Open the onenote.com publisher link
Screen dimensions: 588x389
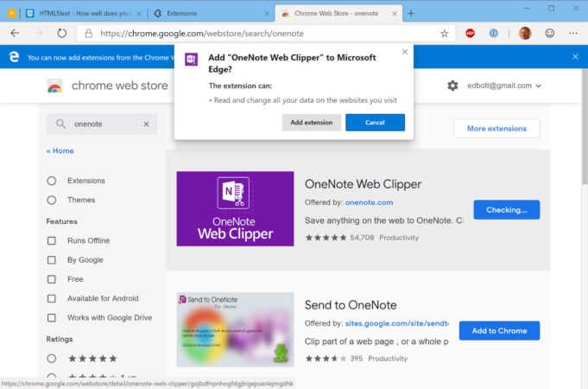(369, 202)
